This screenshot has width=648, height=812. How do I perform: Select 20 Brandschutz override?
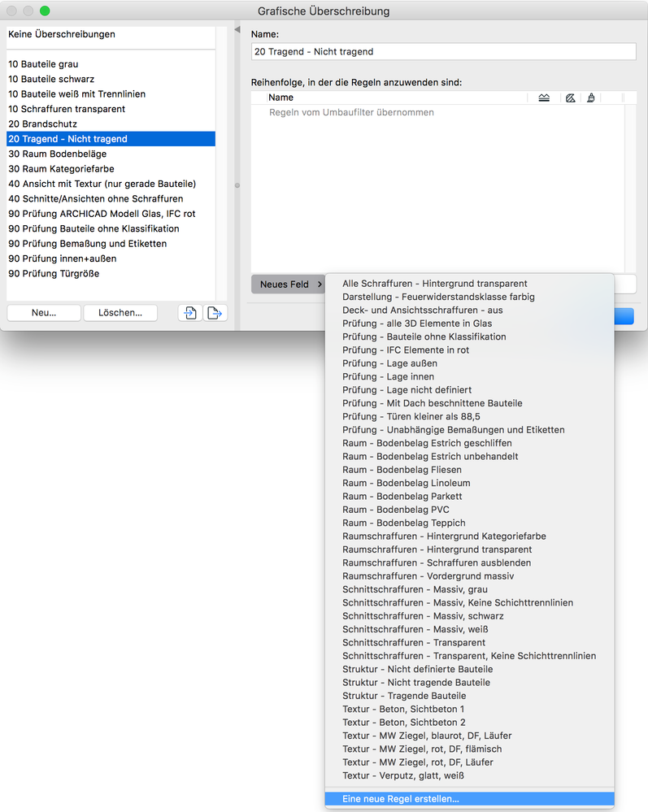click(x=111, y=124)
